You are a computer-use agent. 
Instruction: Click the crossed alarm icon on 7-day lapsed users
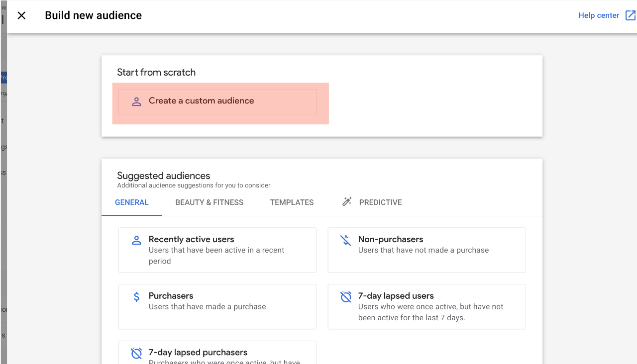(345, 296)
